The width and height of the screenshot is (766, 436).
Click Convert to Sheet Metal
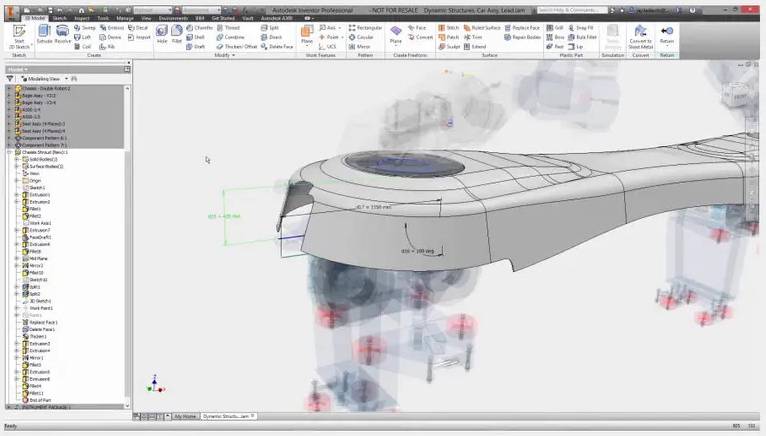[640, 37]
